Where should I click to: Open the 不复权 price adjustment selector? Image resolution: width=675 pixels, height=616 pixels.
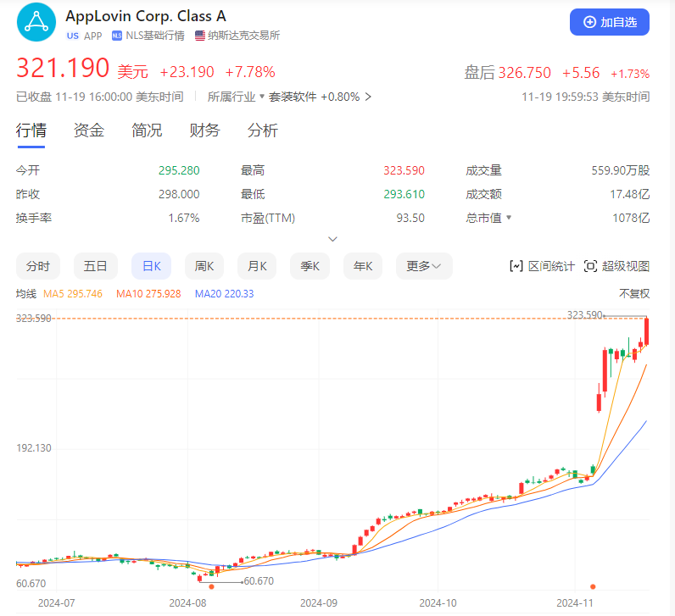click(x=633, y=294)
